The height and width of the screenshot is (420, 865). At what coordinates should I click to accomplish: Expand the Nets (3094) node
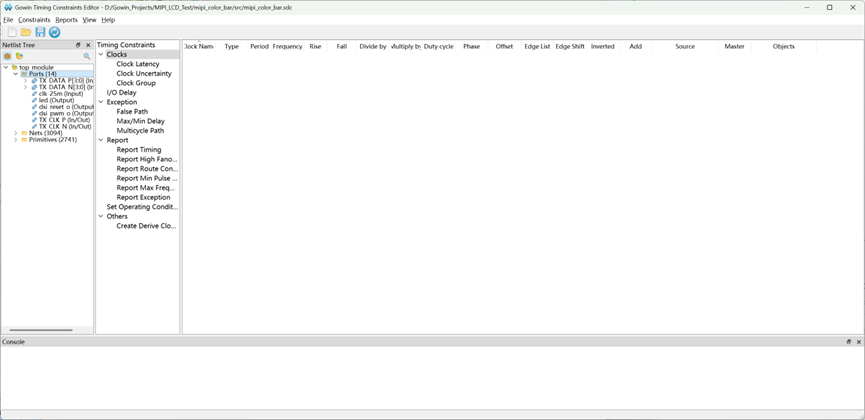tap(15, 133)
